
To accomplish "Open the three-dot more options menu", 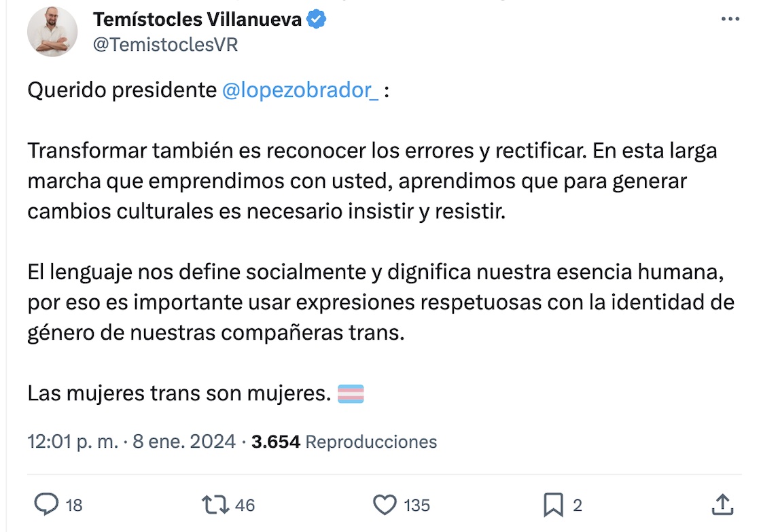I will click(x=730, y=20).
